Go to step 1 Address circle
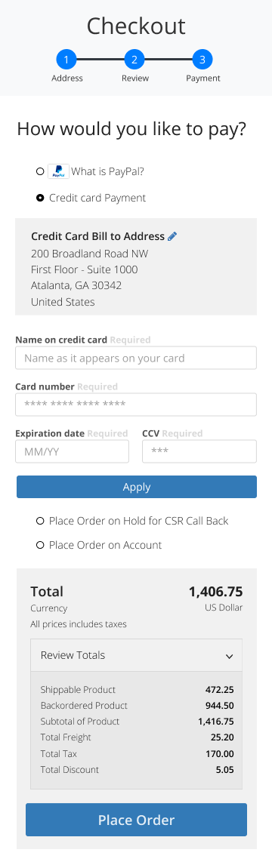 coord(66,59)
